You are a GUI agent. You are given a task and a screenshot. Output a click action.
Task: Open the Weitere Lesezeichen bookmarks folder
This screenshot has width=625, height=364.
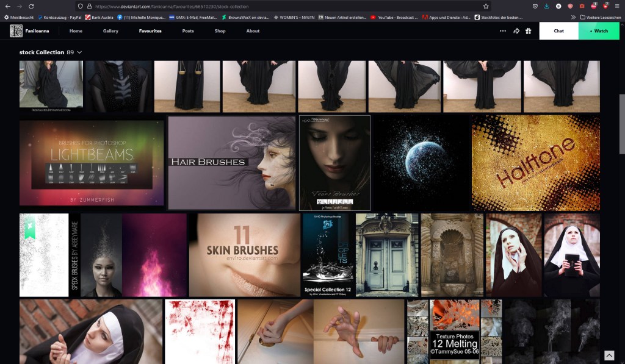(600, 17)
